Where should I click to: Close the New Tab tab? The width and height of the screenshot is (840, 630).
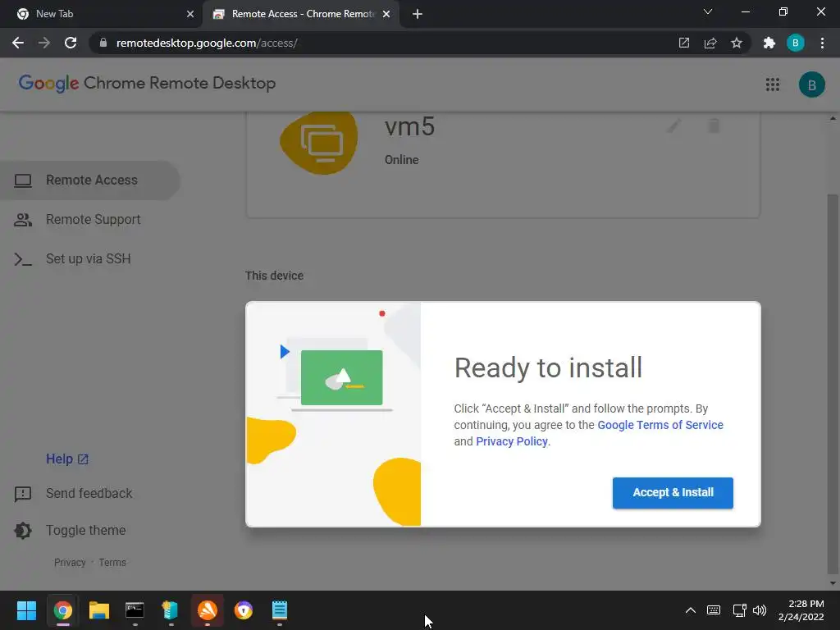click(x=189, y=14)
